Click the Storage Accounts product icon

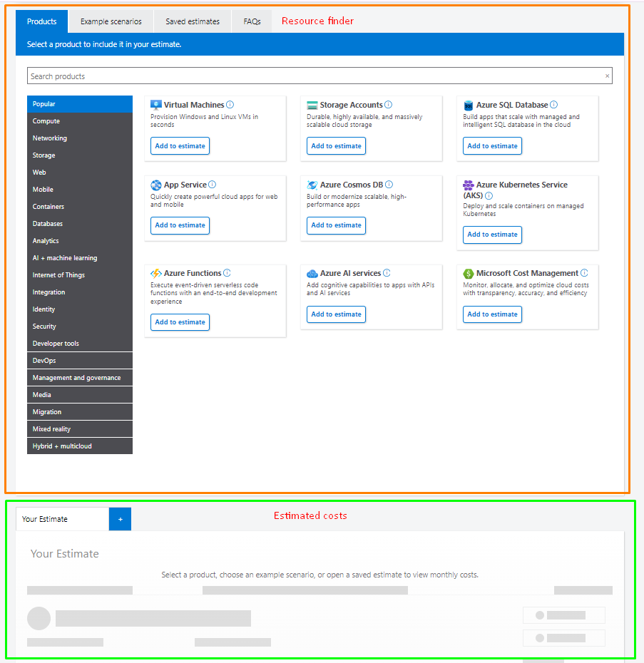[312, 105]
